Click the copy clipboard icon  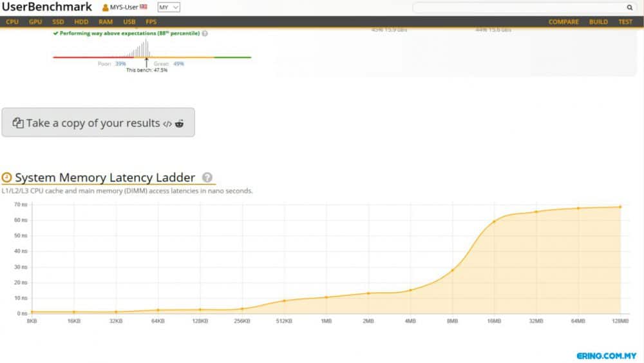pyautogui.click(x=17, y=123)
